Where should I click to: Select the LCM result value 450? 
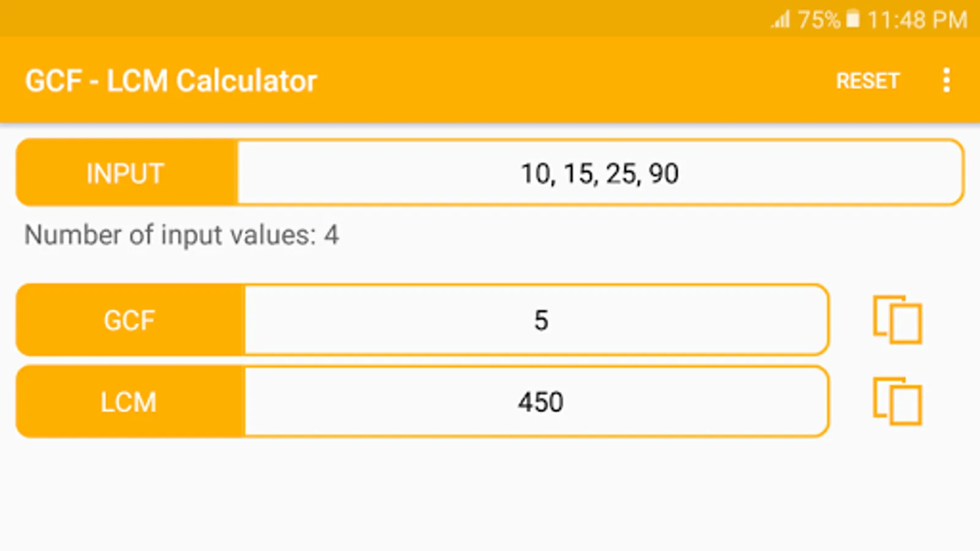tap(540, 402)
